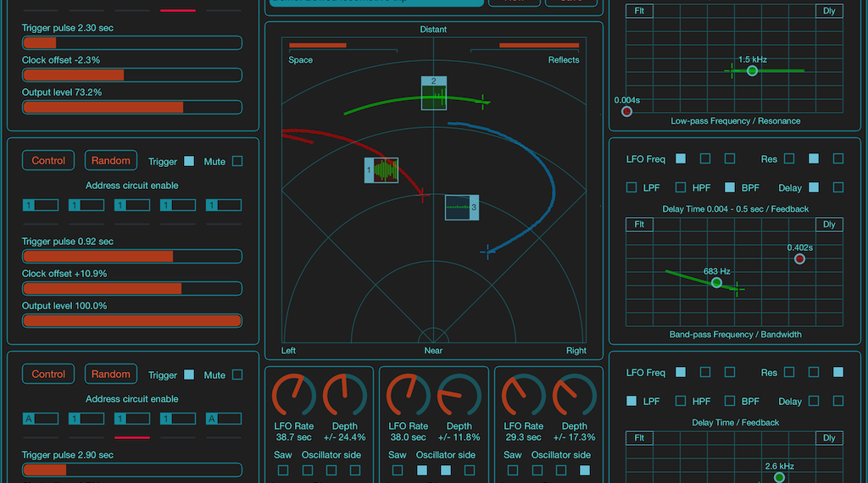The height and width of the screenshot is (483, 868).
Task: Select sound source 1 in the spatial field
Action: (x=381, y=170)
